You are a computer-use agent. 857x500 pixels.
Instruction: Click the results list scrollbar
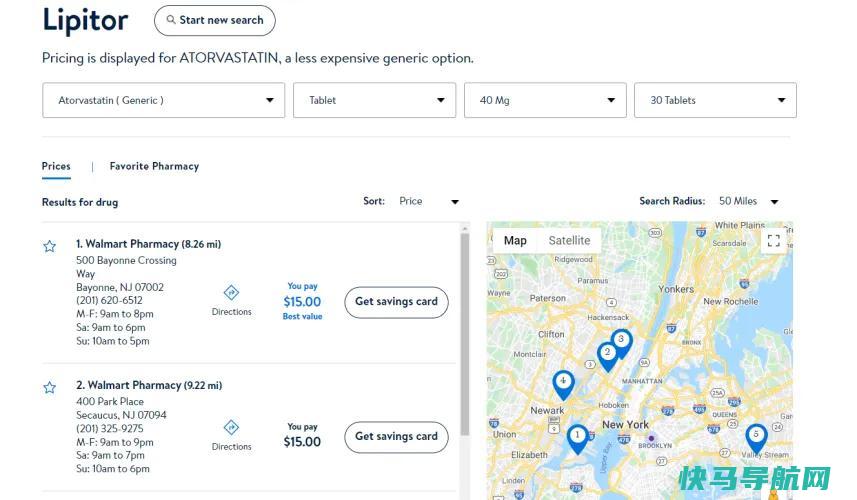point(465,333)
